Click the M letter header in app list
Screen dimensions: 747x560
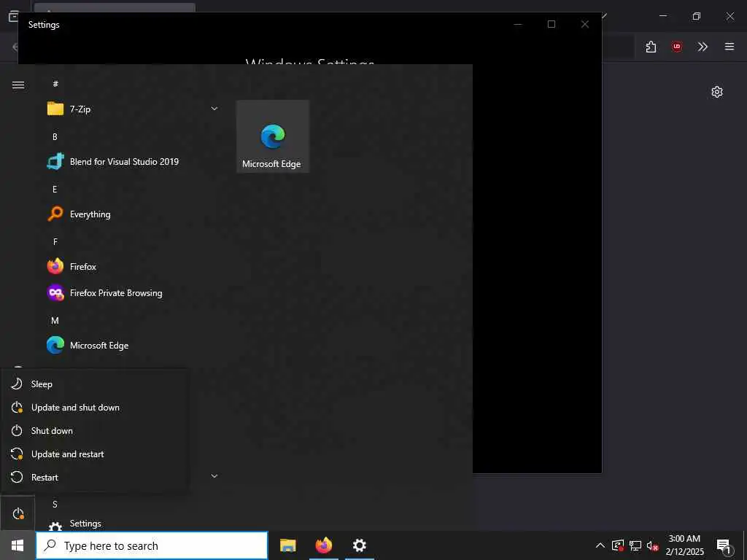(55, 321)
